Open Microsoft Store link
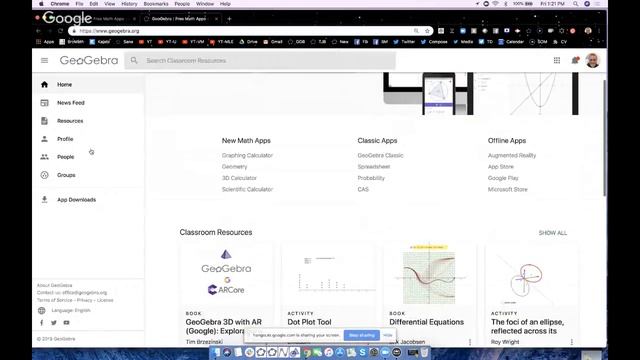 507,189
